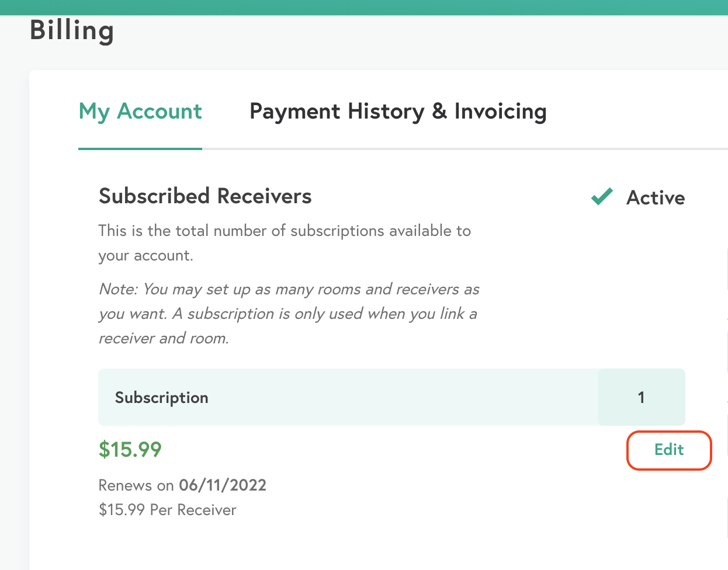Click the Renews on label
Screen dimensions: 728x570
point(136,485)
